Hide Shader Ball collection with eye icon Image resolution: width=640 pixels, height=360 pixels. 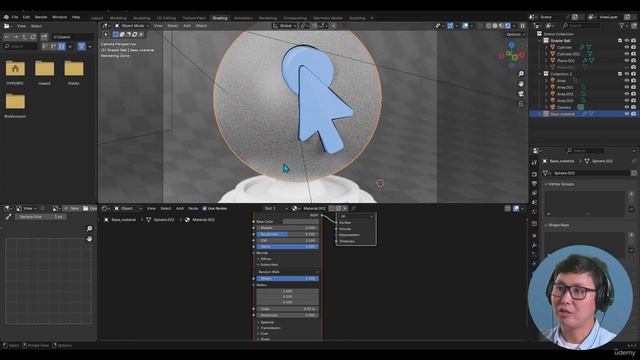click(x=627, y=41)
